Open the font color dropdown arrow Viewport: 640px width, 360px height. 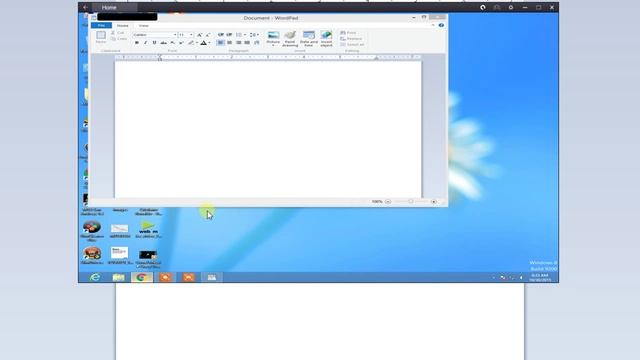click(x=209, y=43)
